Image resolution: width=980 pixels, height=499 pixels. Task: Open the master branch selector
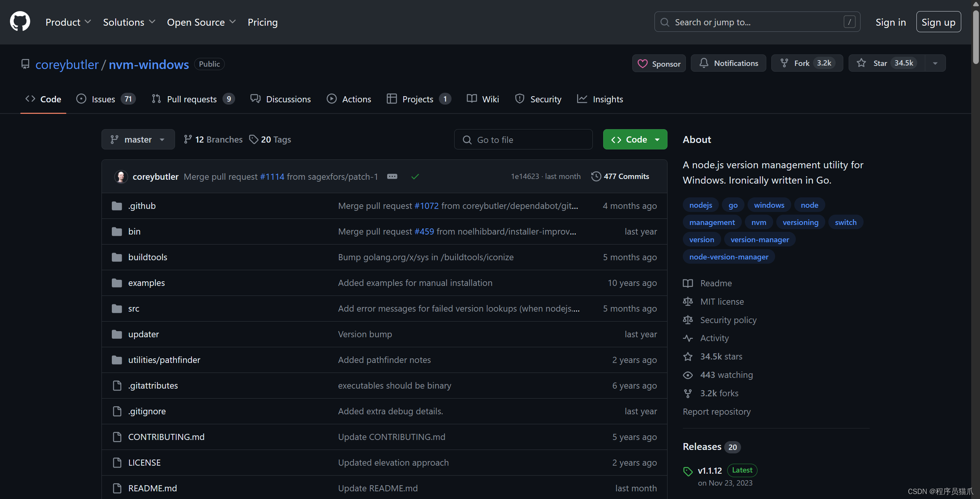pyautogui.click(x=138, y=140)
